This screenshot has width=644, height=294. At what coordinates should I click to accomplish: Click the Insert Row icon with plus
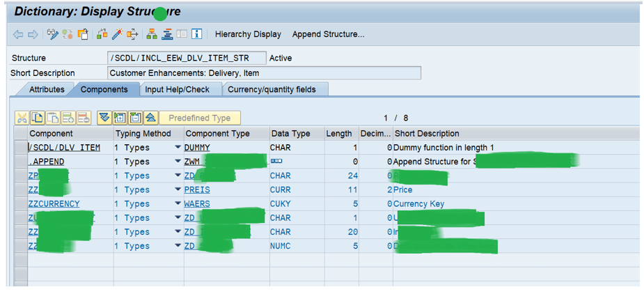[x=68, y=118]
